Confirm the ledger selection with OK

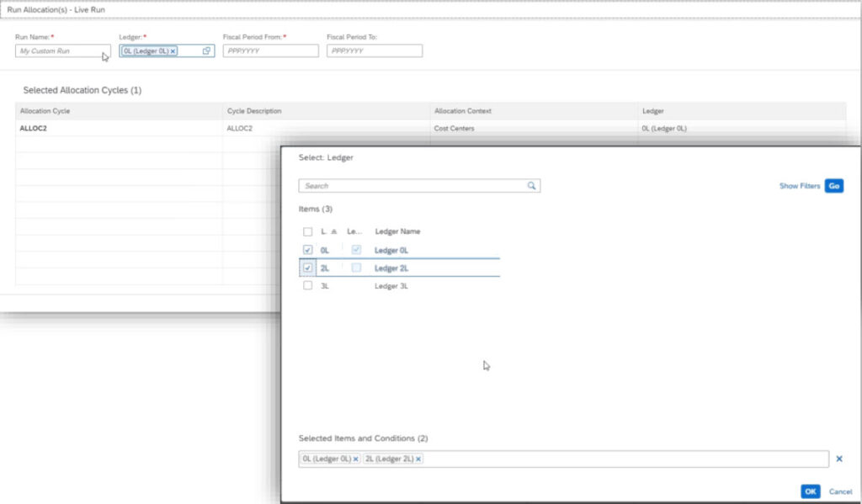810,491
